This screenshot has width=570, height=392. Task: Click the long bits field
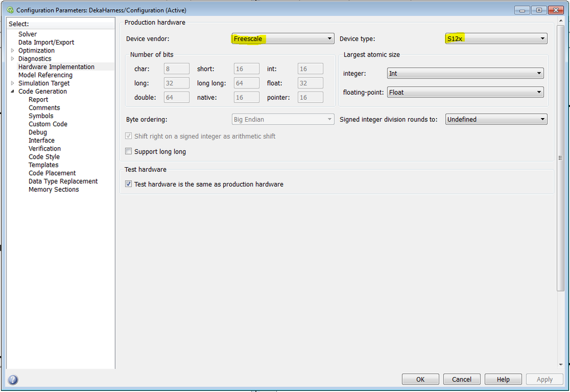[176, 83]
